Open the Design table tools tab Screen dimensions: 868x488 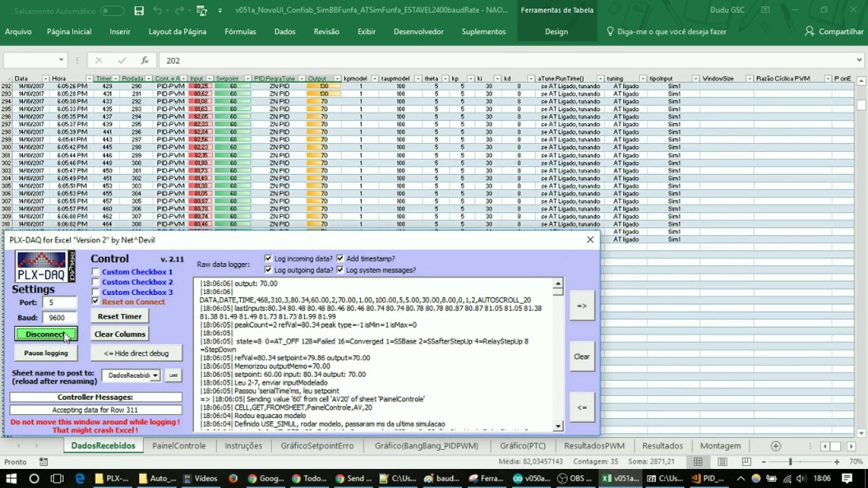pyautogui.click(x=556, y=32)
